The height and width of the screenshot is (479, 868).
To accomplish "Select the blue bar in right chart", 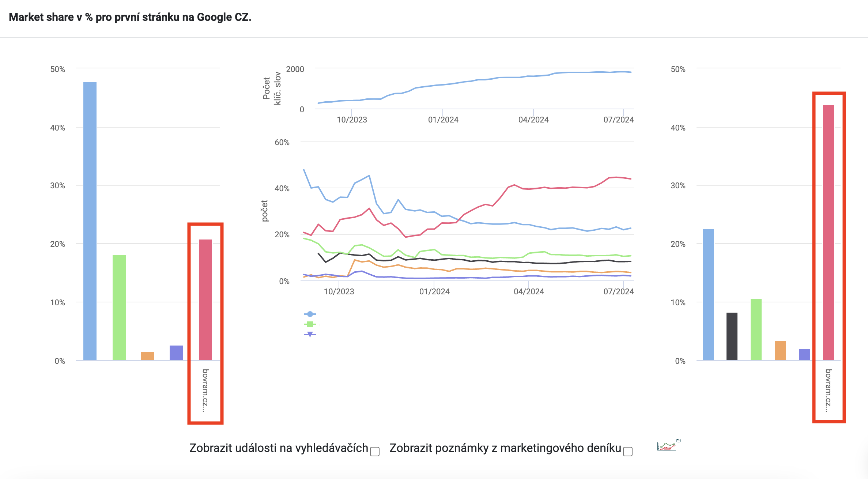I will (x=709, y=295).
